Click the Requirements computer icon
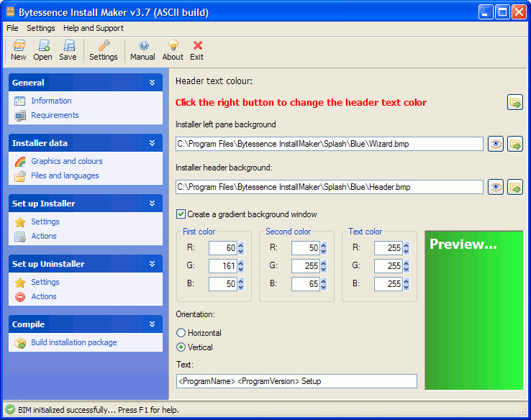This screenshot has height=420, width=531. (x=20, y=115)
